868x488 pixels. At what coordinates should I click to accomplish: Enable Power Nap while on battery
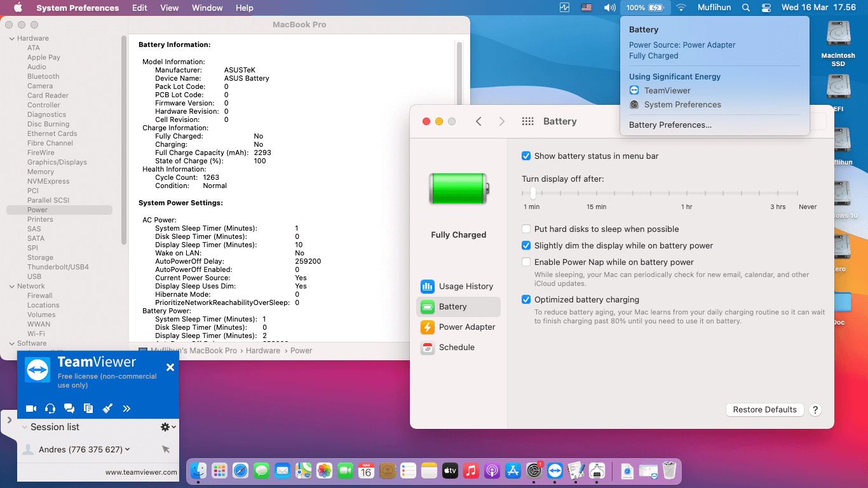point(526,262)
